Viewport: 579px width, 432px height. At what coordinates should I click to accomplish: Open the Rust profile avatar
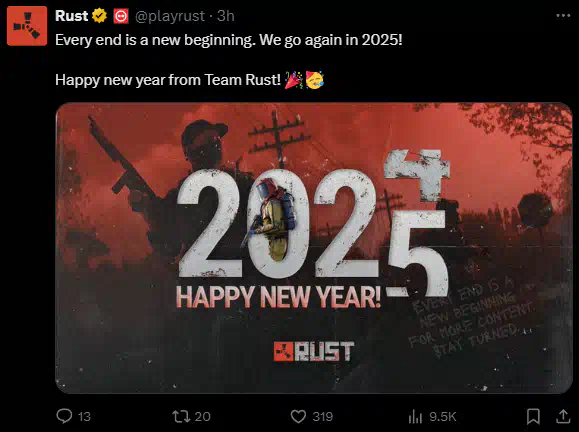point(27,26)
